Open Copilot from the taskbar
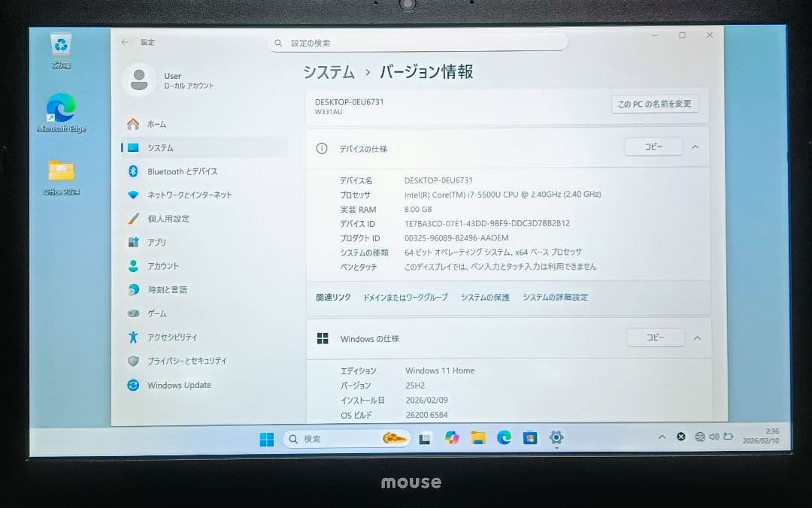 (x=454, y=438)
